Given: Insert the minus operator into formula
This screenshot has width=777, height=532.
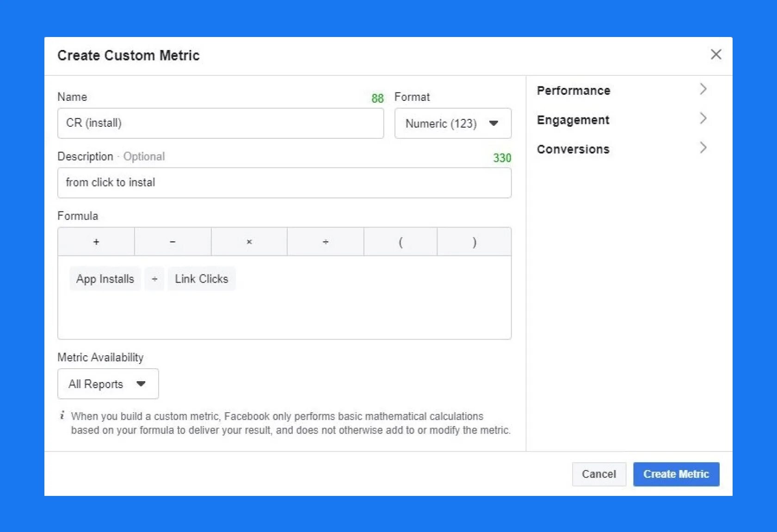Looking at the screenshot, I should pyautogui.click(x=173, y=242).
